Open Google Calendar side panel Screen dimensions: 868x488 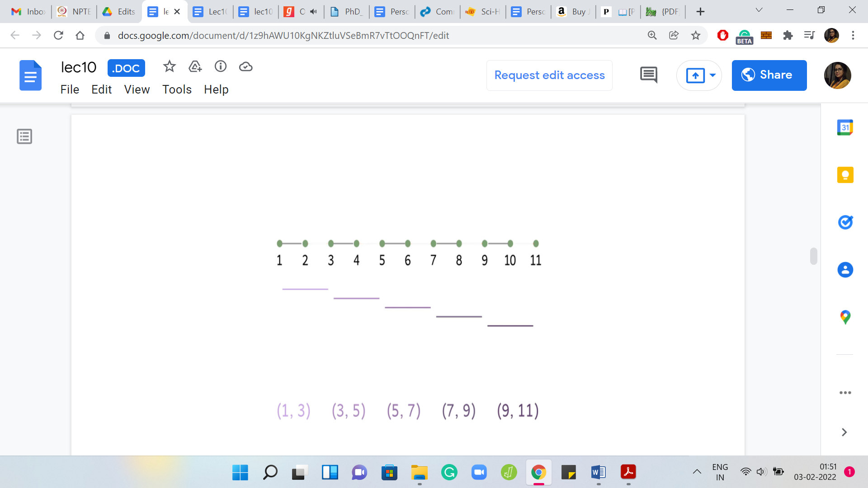tap(845, 127)
